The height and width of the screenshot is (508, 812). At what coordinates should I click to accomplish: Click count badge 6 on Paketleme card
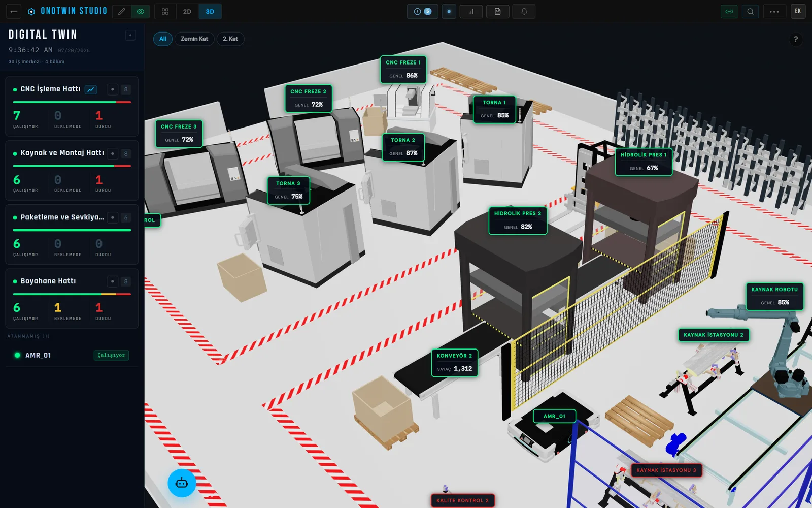click(126, 217)
